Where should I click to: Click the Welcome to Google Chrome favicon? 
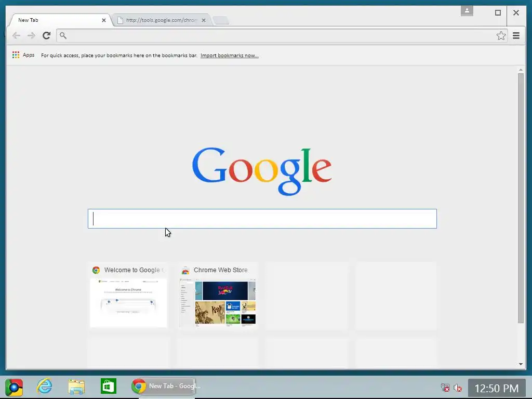[x=96, y=270]
